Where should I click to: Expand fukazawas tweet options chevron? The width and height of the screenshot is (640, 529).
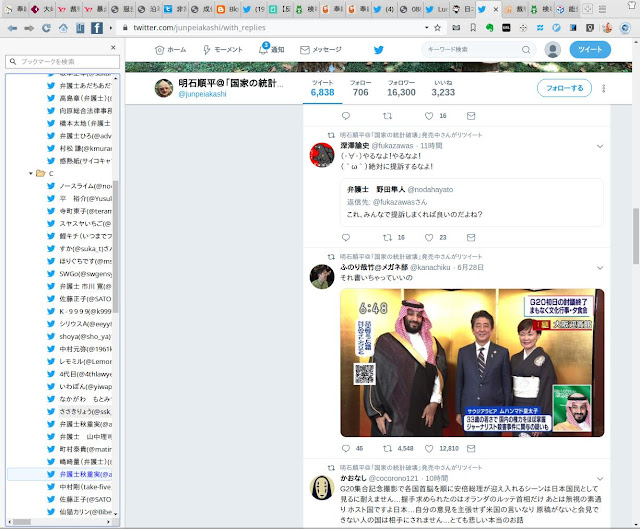pos(600,146)
